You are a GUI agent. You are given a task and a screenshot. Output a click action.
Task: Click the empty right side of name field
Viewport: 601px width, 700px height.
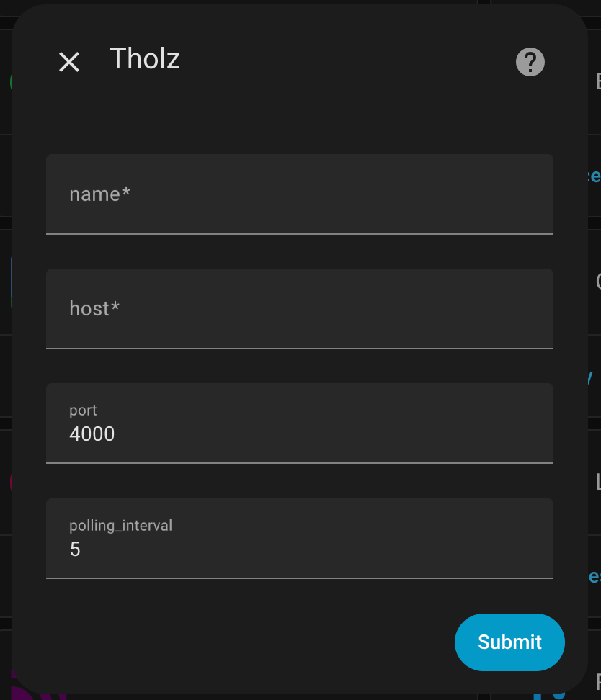tap(402, 194)
